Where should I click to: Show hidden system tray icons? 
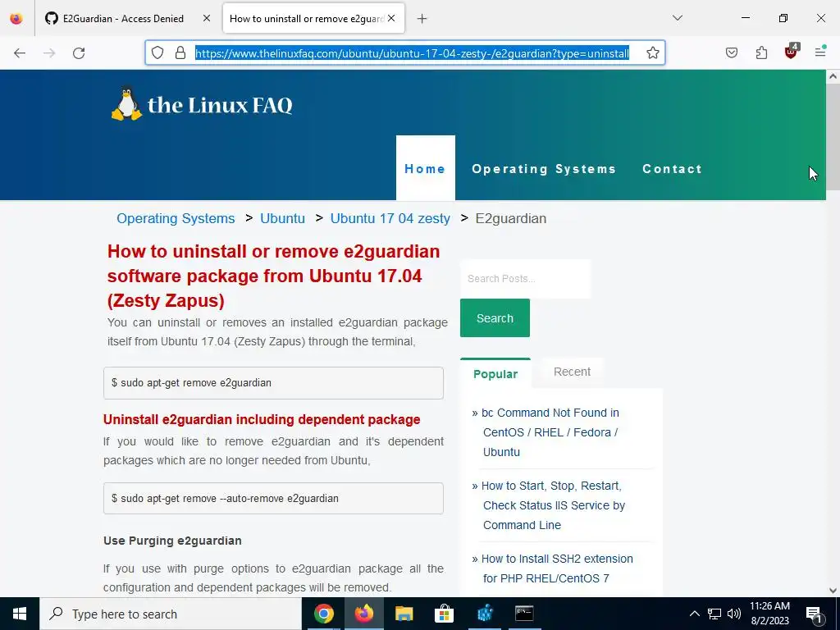pyautogui.click(x=694, y=614)
